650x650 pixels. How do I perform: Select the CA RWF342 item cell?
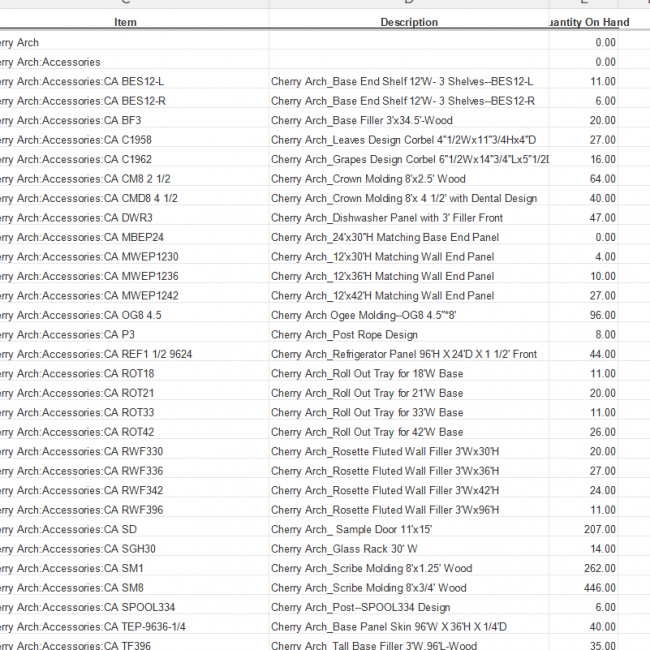click(134, 490)
